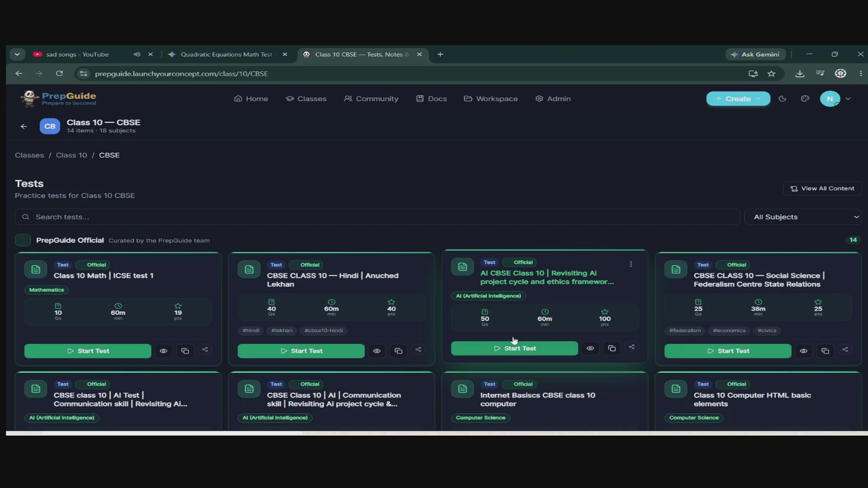Follow Class 10 breadcrumb link
The height and width of the screenshot is (488, 868).
coord(71,155)
